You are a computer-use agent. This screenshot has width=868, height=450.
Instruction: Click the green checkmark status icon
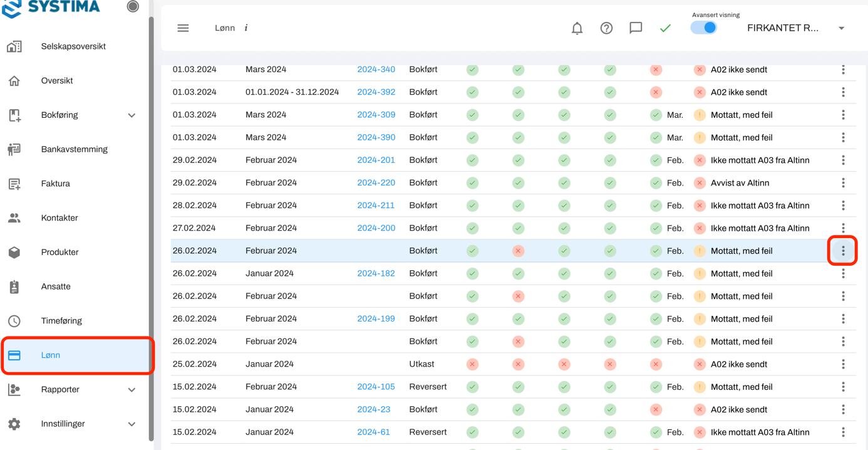(x=665, y=28)
